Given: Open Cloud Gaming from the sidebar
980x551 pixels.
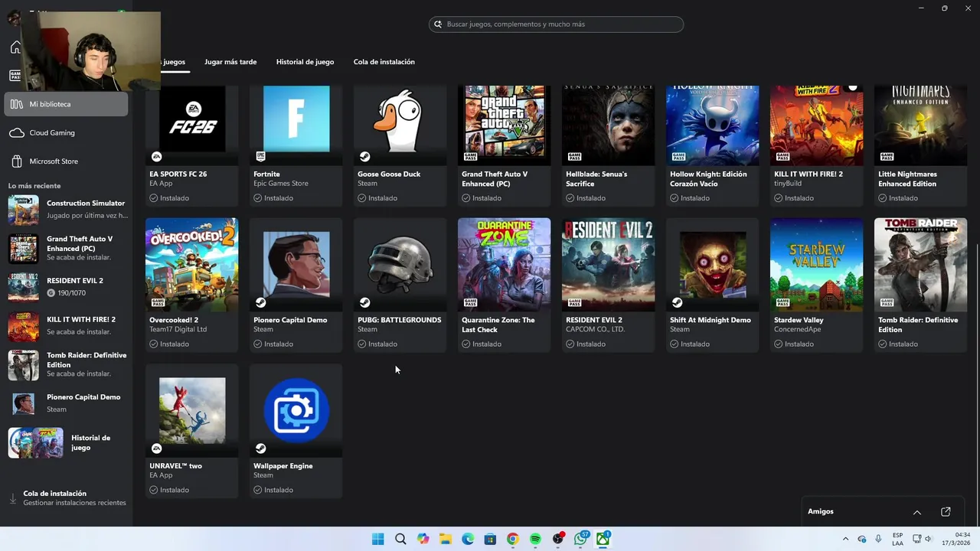Looking at the screenshot, I should (x=66, y=132).
